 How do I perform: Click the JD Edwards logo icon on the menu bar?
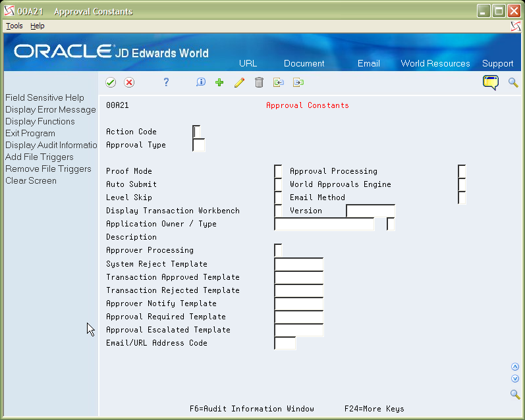516,26
